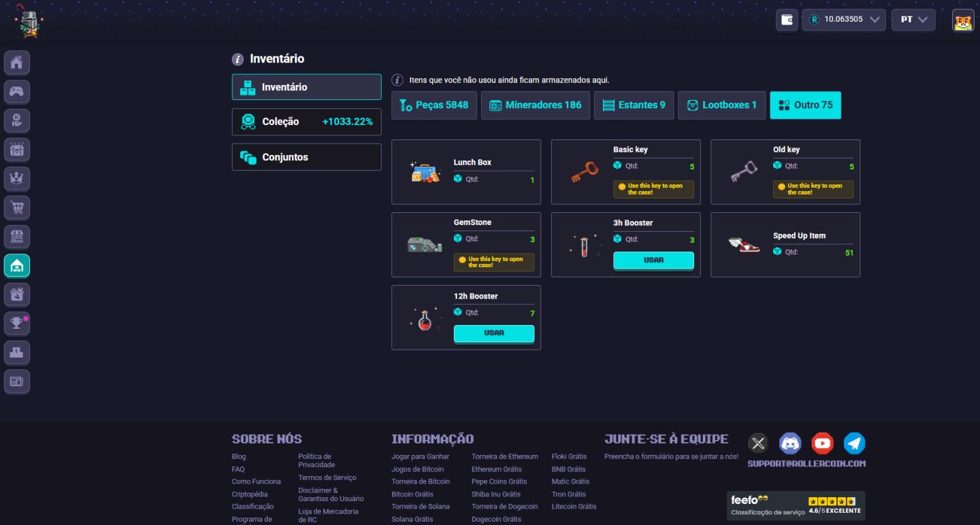
Task: Open the shopping cart store icon
Action: click(x=17, y=208)
